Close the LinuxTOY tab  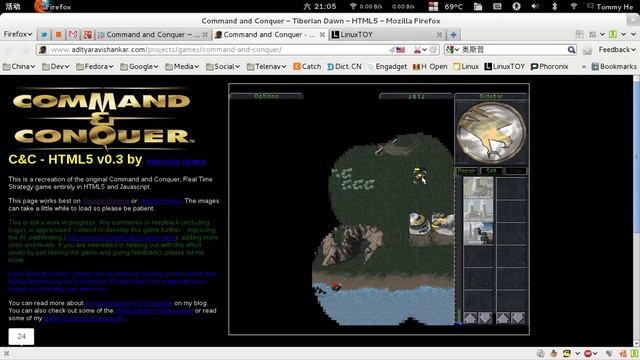(439, 35)
